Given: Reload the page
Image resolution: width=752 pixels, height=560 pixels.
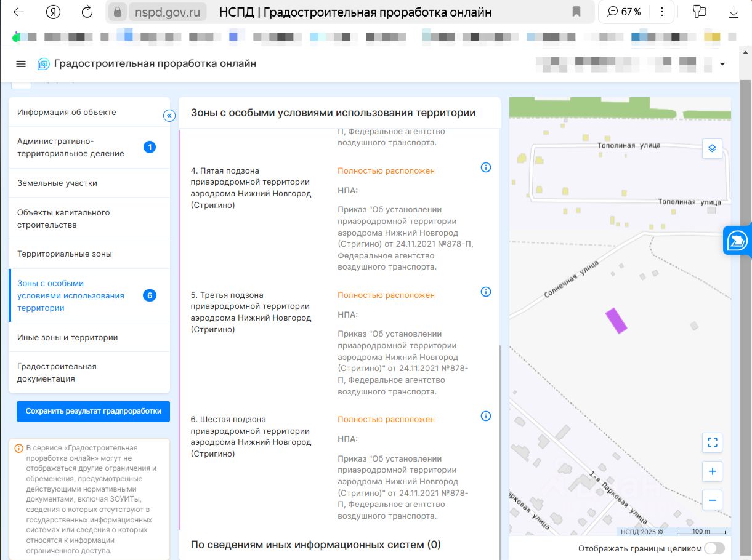Looking at the screenshot, I should click(x=87, y=12).
